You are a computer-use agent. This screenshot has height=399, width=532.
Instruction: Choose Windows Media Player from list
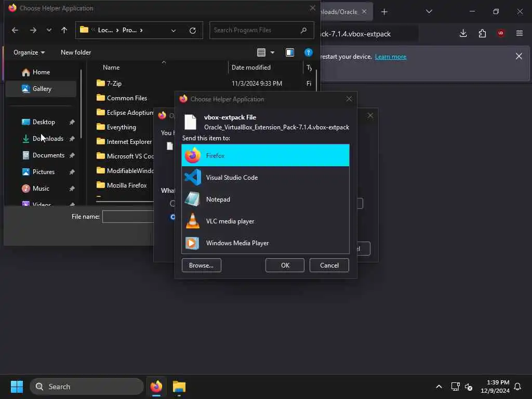(x=265, y=243)
